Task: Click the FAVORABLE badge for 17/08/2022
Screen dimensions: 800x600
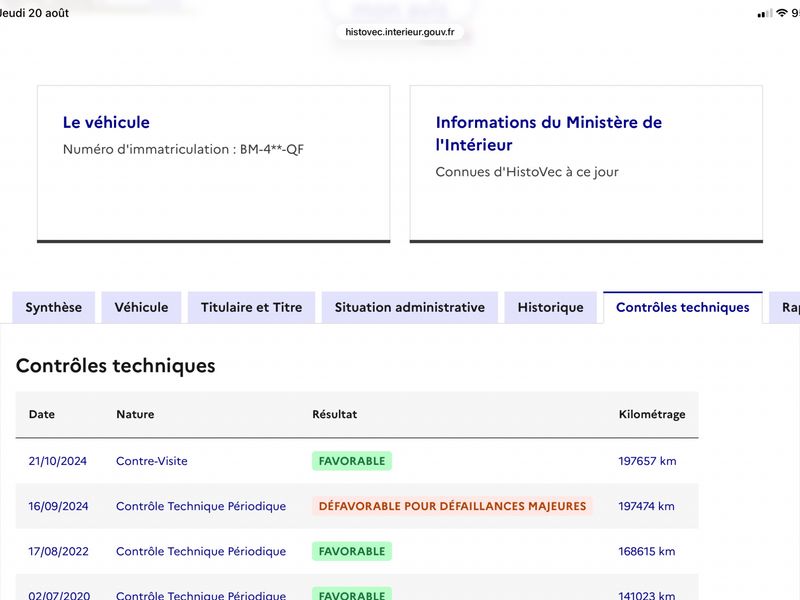Action: tap(352, 551)
